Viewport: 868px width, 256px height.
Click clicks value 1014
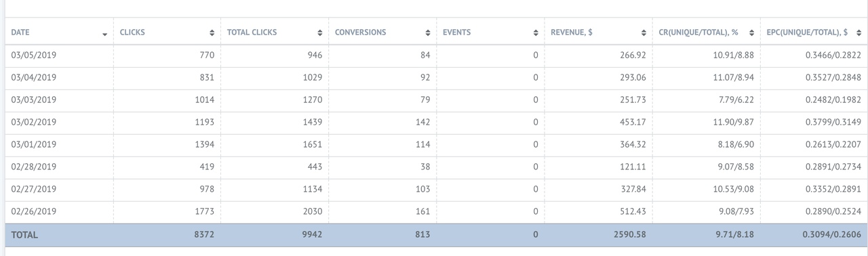(204, 100)
